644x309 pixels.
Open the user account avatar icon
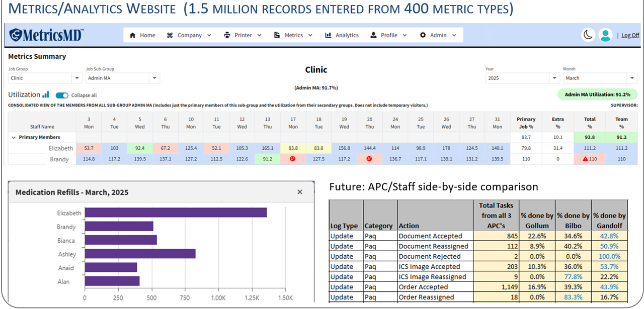pyautogui.click(x=605, y=35)
